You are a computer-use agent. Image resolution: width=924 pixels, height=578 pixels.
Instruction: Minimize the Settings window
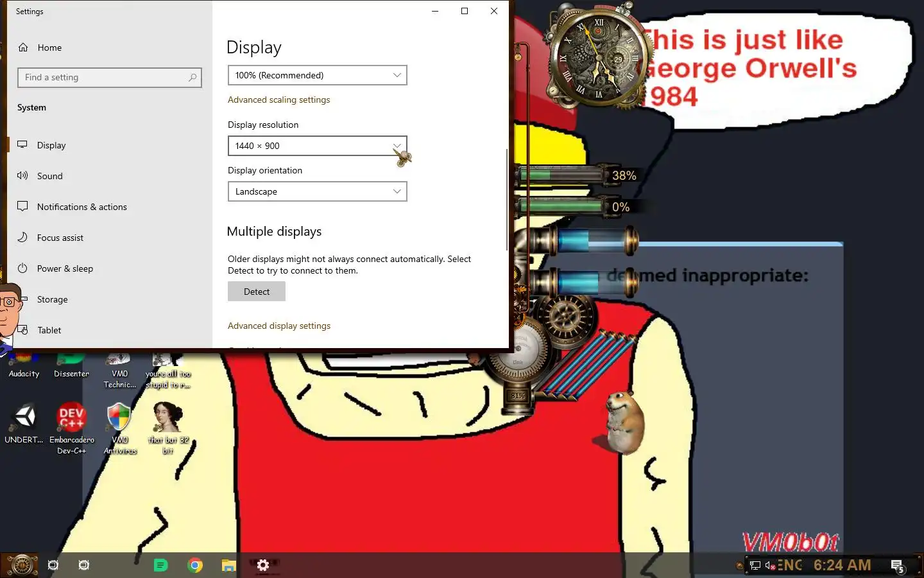(435, 11)
